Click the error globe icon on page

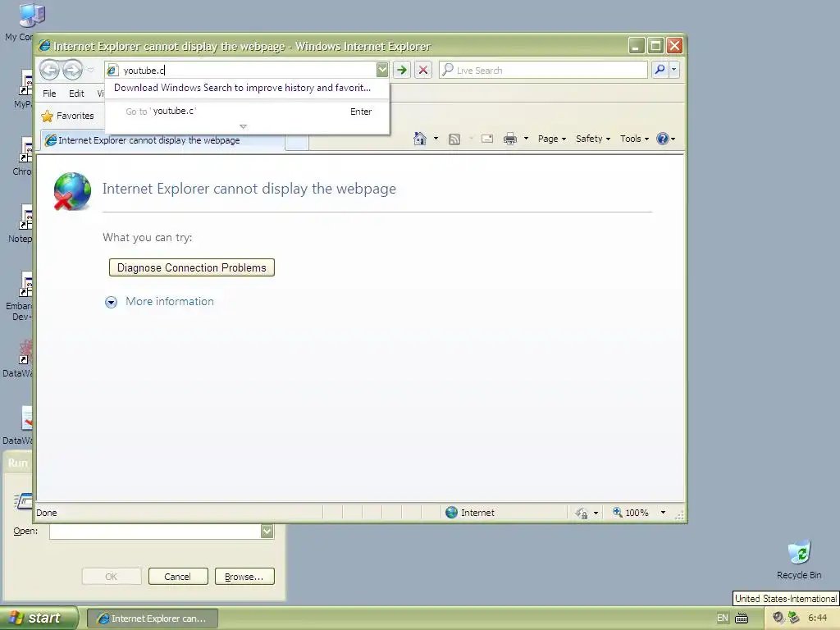click(x=72, y=191)
